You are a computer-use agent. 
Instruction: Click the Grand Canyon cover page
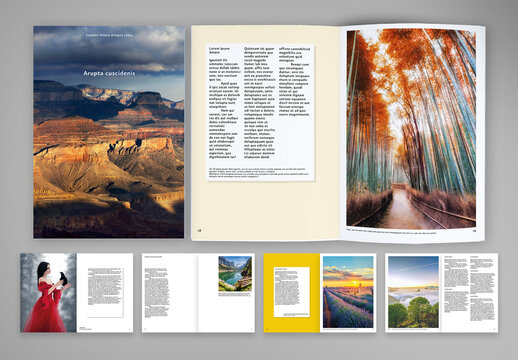click(109, 132)
